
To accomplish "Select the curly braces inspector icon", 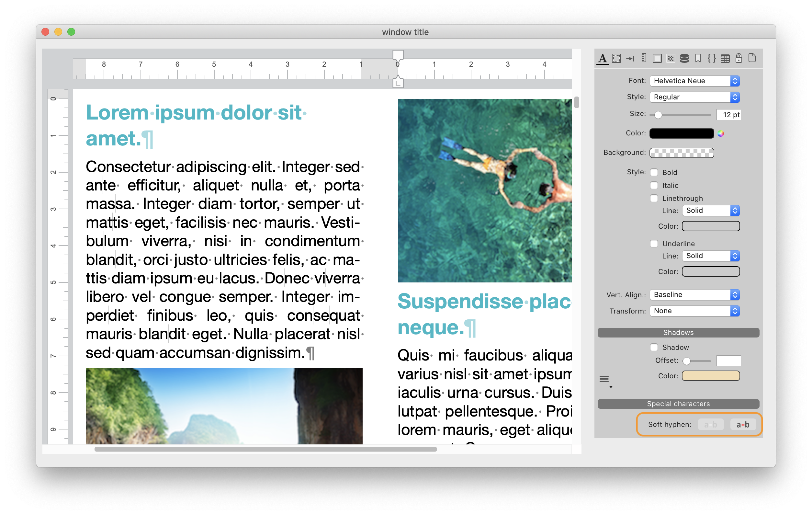I will point(712,58).
